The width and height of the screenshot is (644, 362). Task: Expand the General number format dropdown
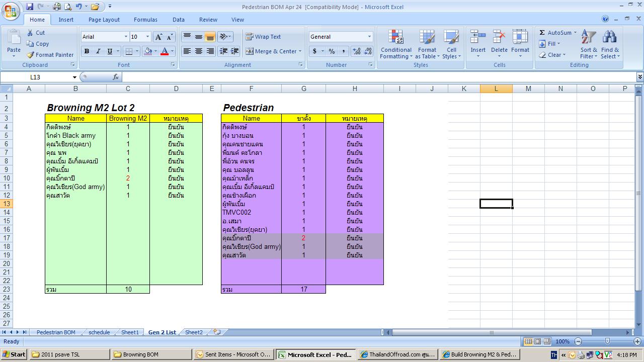click(x=369, y=37)
